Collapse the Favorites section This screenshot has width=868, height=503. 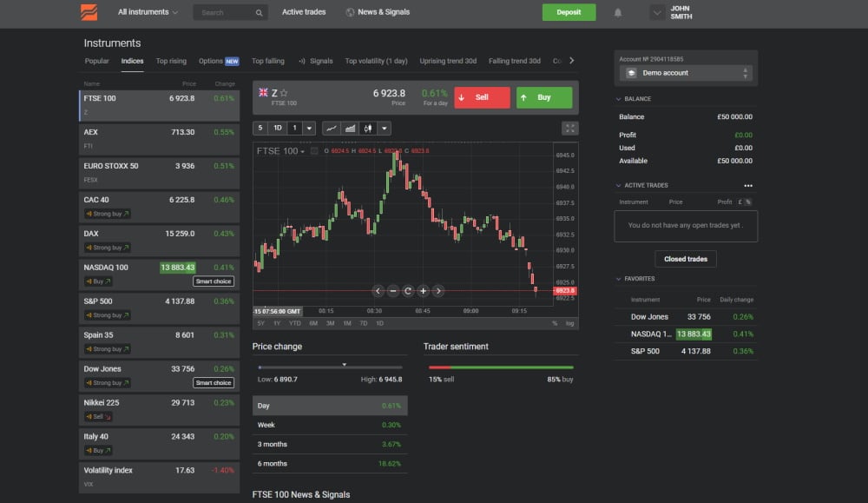click(x=618, y=279)
